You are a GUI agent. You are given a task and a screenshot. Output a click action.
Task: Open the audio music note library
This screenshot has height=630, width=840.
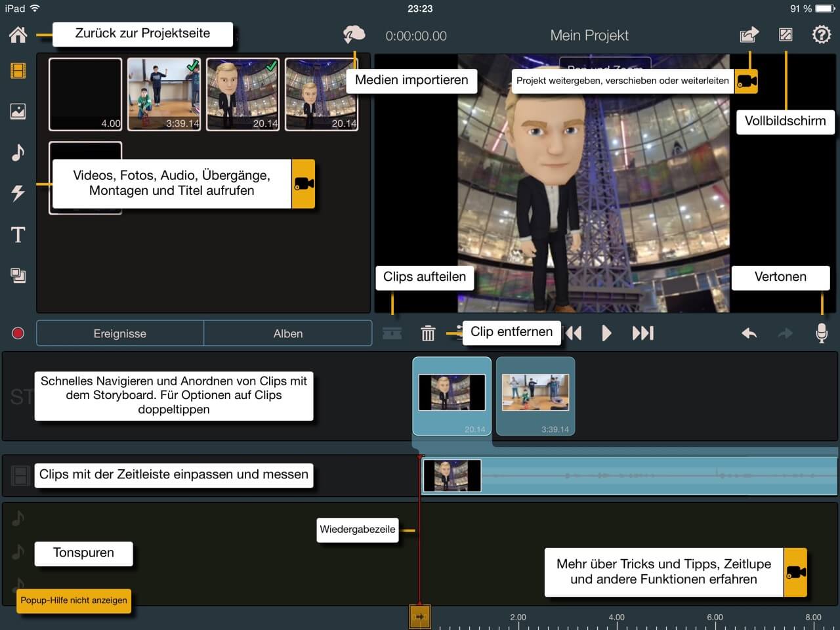pyautogui.click(x=18, y=152)
